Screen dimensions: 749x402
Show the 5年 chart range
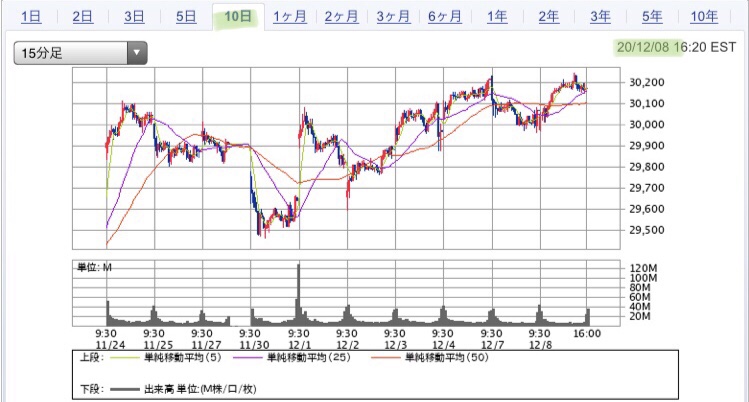(x=652, y=17)
